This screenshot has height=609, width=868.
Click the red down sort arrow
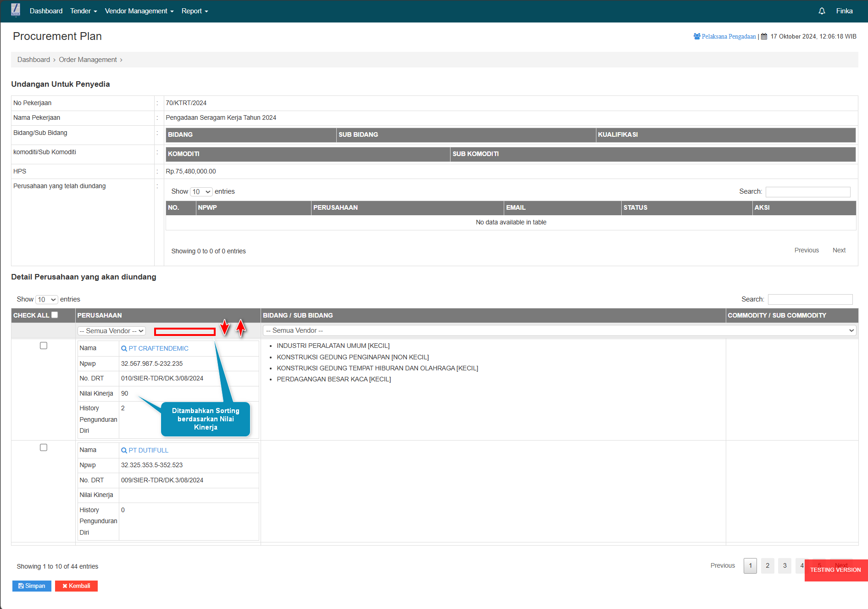pyautogui.click(x=224, y=327)
